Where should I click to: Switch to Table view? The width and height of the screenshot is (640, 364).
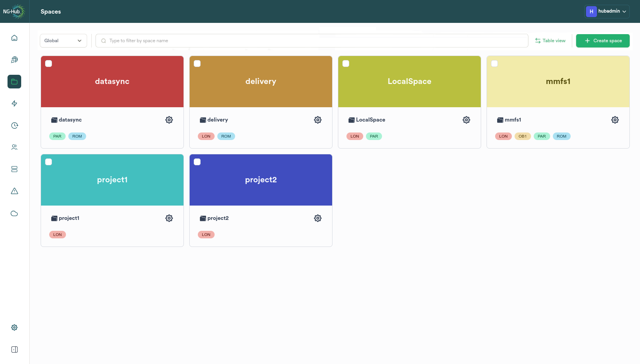coord(550,41)
